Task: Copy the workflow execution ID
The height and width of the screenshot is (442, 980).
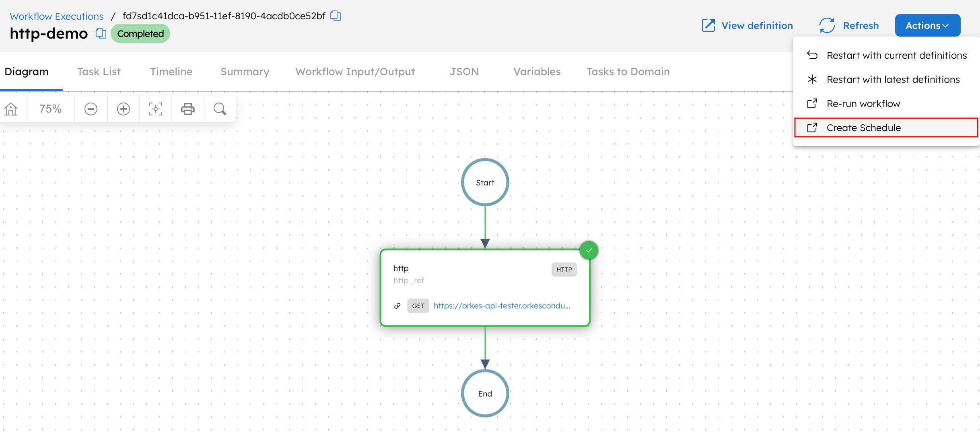Action: point(336,16)
